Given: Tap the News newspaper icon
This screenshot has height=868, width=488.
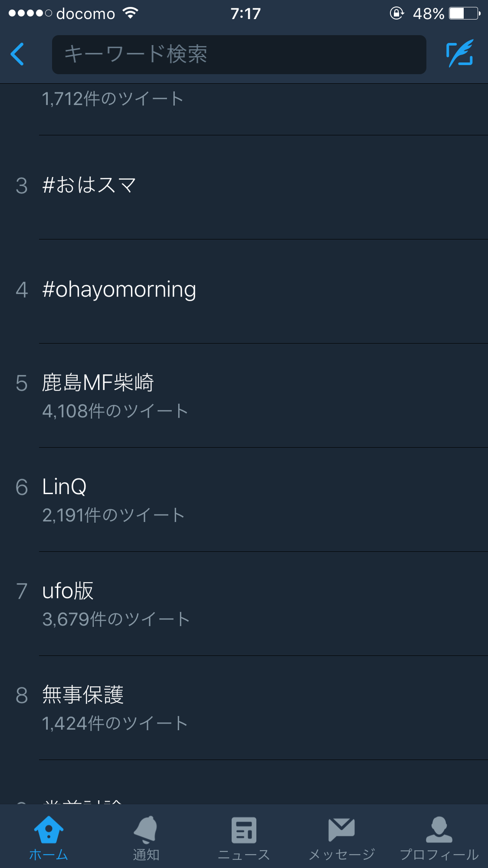Looking at the screenshot, I should click(x=244, y=829).
